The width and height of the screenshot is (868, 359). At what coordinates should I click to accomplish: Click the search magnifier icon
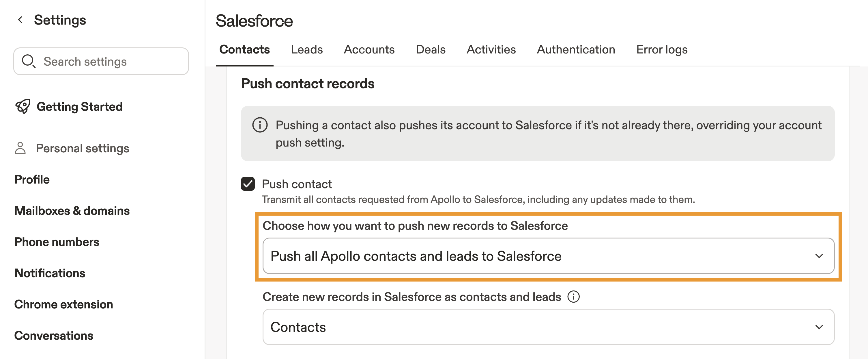tap(28, 61)
